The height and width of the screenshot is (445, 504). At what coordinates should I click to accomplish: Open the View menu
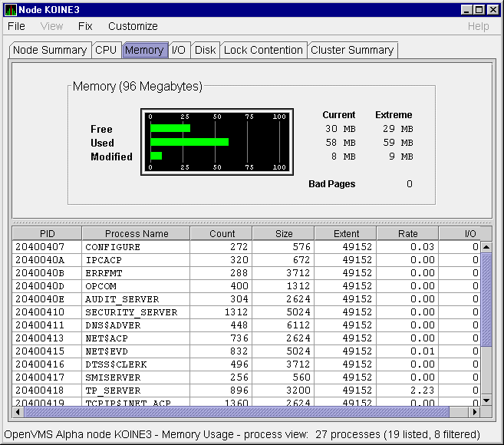coord(51,26)
